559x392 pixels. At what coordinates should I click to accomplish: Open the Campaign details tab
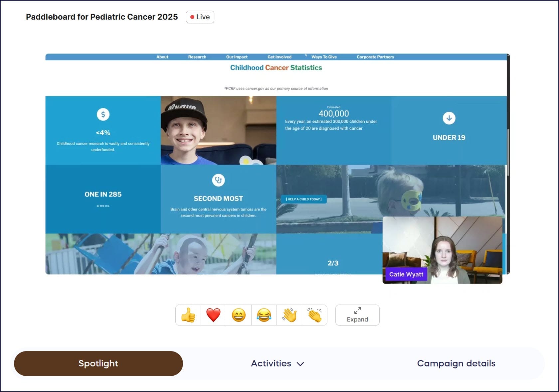(x=456, y=363)
